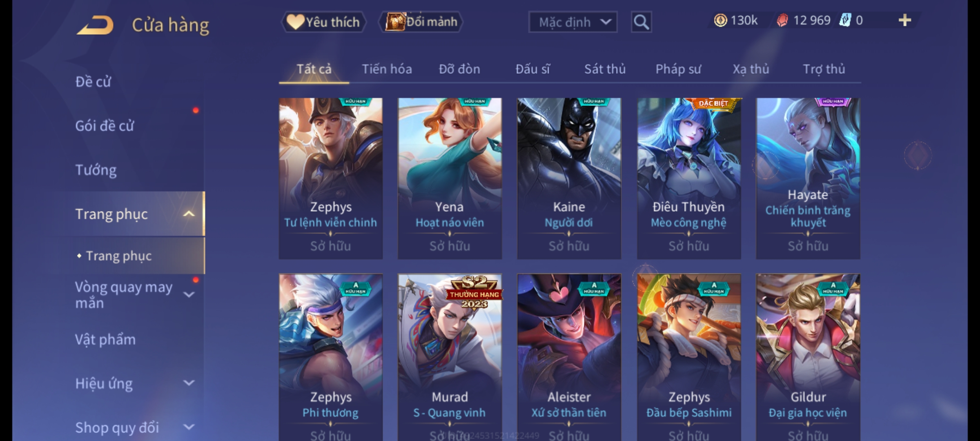Tap the plus icon to add currency

(x=905, y=20)
